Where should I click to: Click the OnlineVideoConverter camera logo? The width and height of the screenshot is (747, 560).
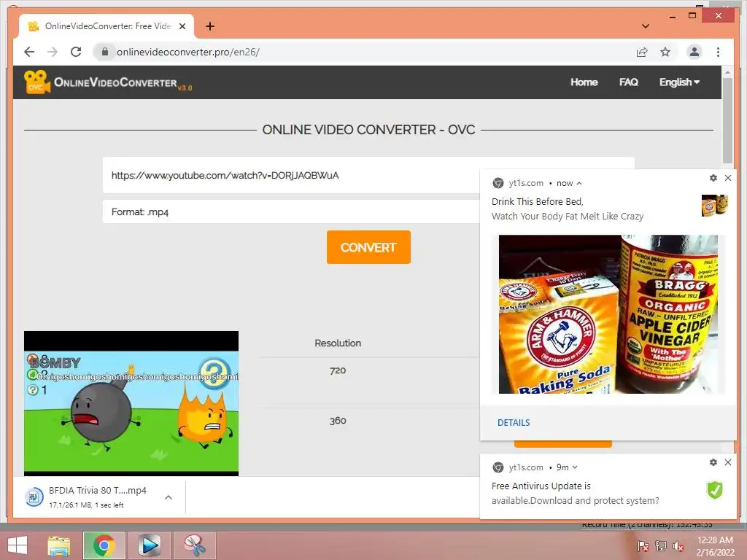pyautogui.click(x=36, y=82)
